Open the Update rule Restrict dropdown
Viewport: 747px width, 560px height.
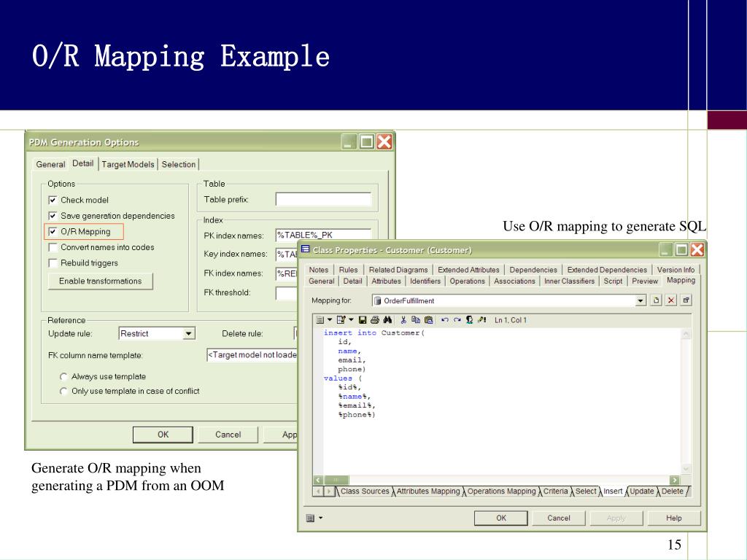pos(189,333)
